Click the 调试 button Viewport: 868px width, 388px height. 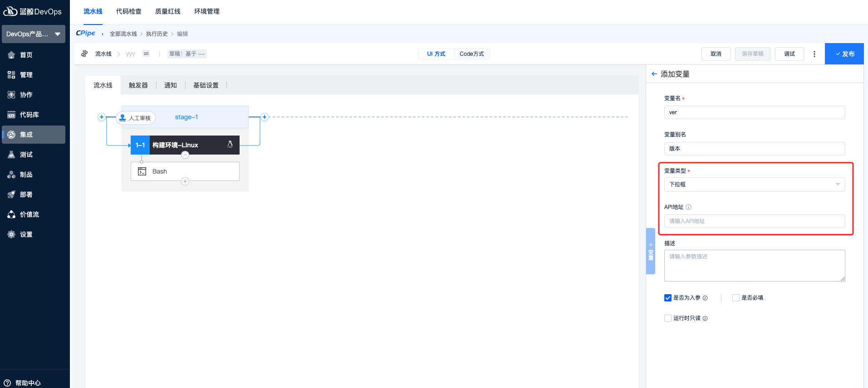pos(790,54)
